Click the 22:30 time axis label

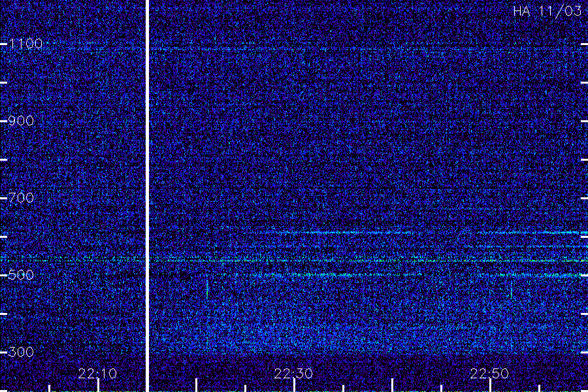[x=293, y=374]
